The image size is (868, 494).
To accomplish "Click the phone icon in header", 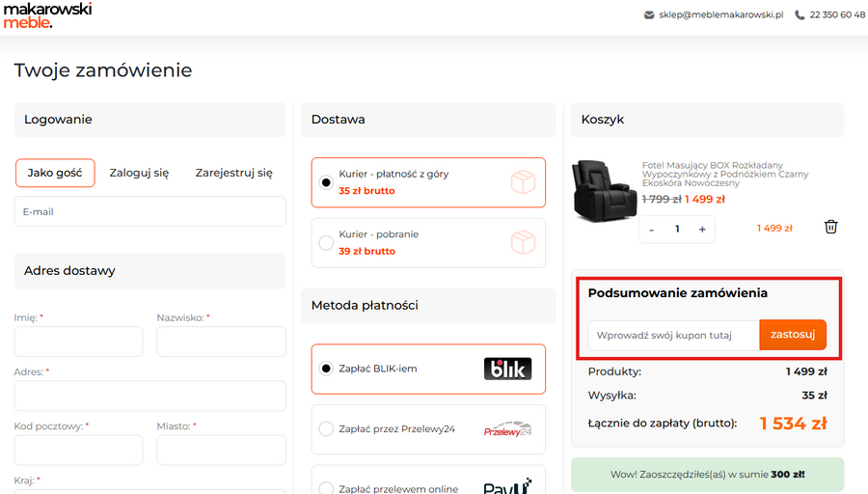I will 800,15.
